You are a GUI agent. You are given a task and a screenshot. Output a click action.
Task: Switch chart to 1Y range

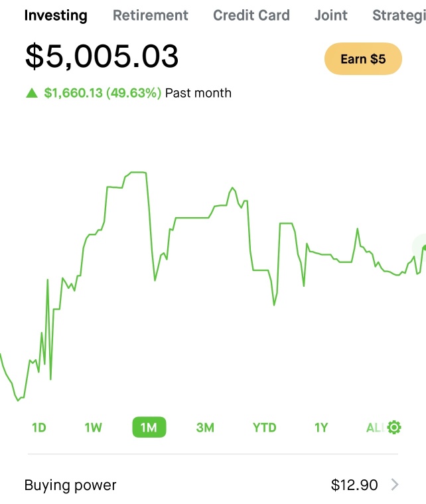(321, 428)
